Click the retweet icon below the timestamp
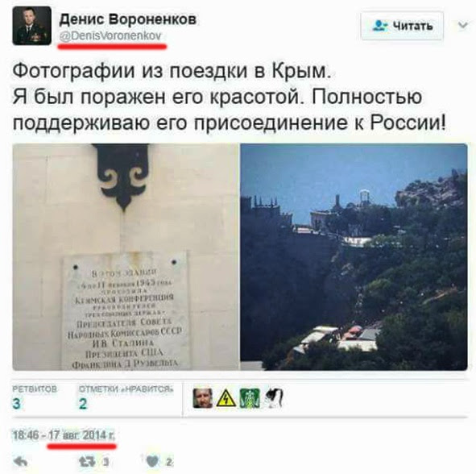 coord(87,462)
